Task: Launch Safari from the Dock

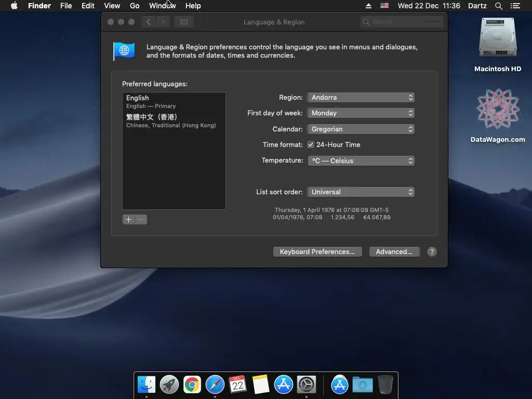Action: (215, 384)
